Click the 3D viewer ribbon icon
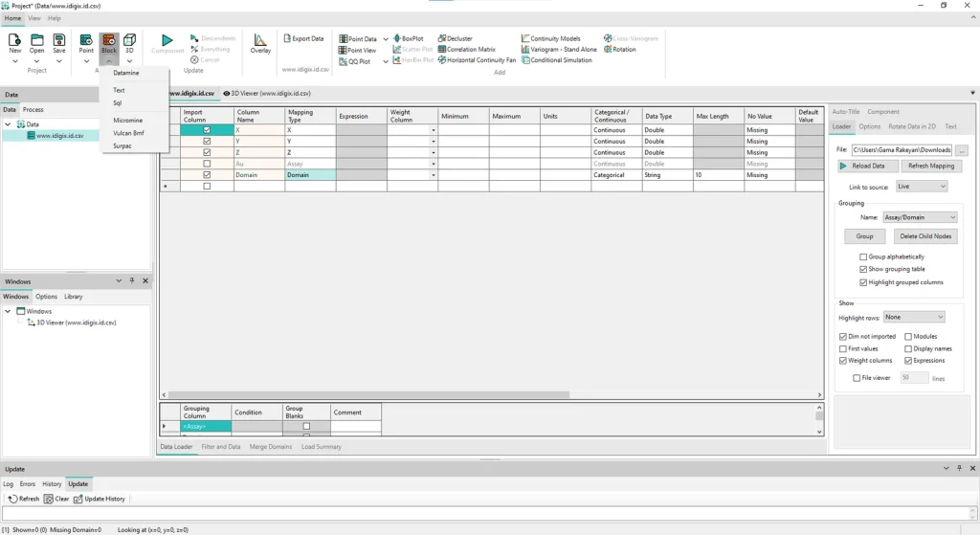This screenshot has height=535, width=980. (129, 40)
